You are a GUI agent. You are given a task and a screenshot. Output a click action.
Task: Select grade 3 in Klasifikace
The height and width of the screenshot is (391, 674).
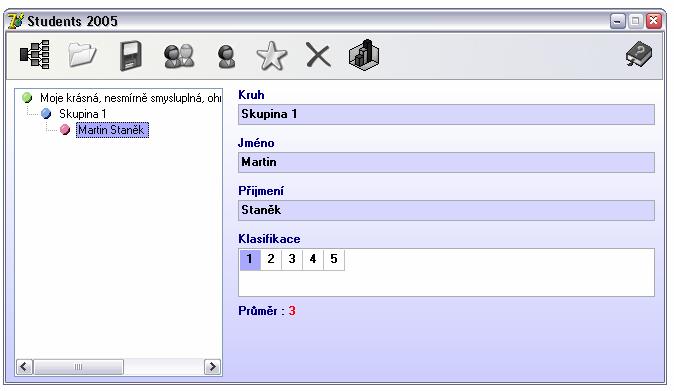[x=292, y=259]
